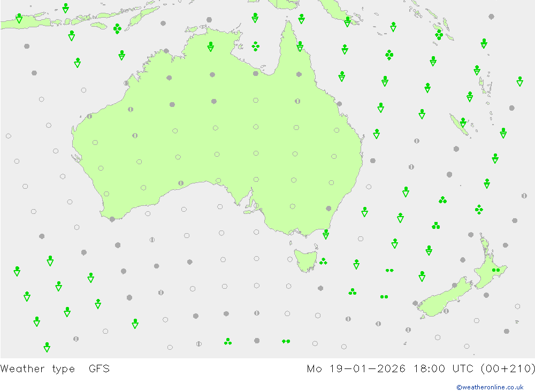Click the three-dot rain symbol just east of Tasmania

(323, 262)
